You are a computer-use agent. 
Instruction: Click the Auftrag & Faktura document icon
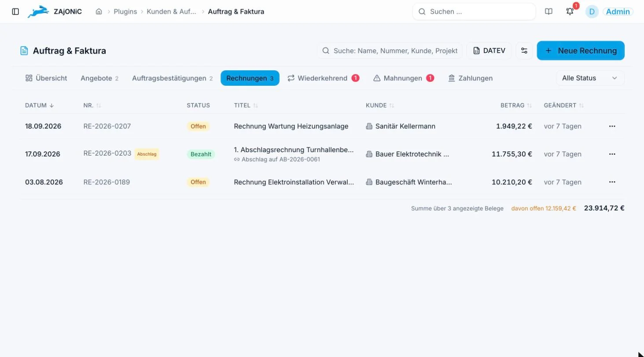coord(24,51)
